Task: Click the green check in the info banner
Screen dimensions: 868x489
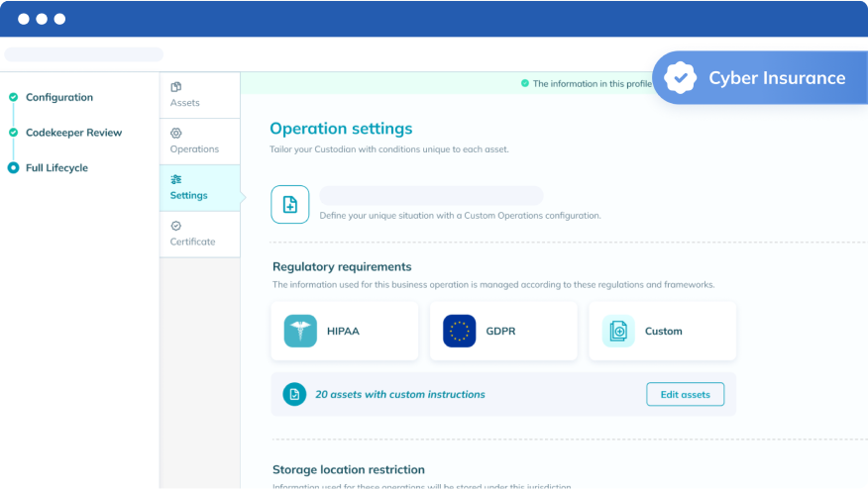Action: click(x=525, y=83)
